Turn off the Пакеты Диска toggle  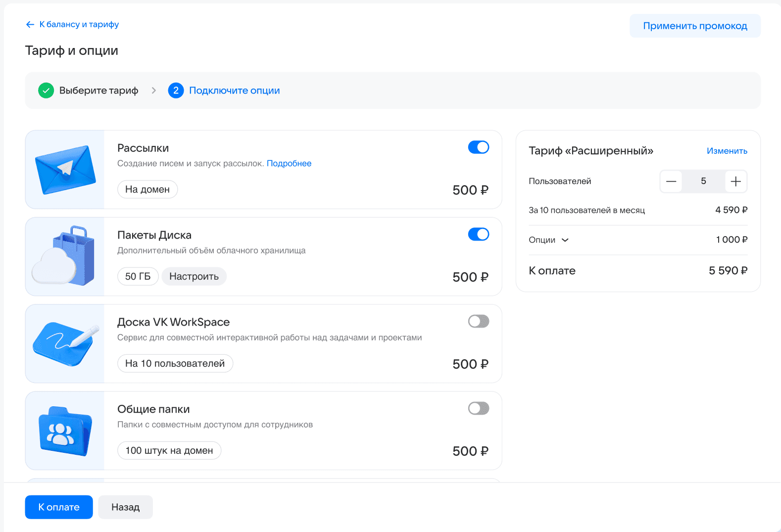click(479, 234)
